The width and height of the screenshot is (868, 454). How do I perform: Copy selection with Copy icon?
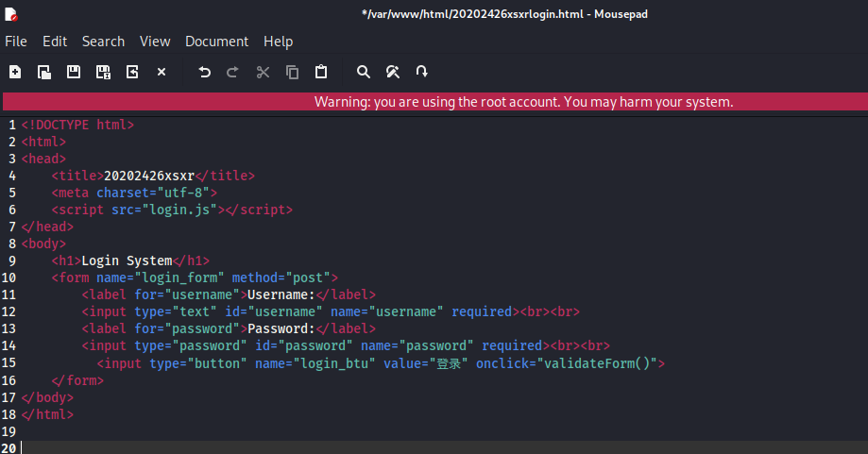[292, 72]
